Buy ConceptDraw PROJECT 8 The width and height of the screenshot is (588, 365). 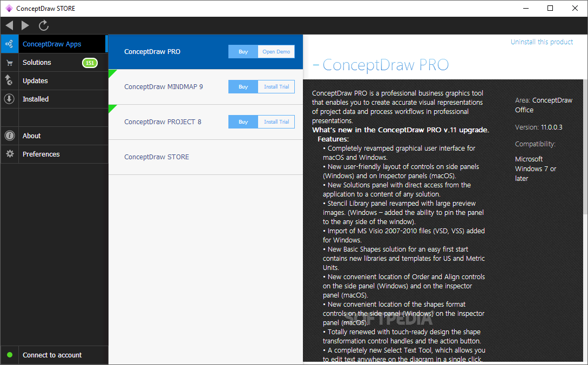pyautogui.click(x=243, y=122)
